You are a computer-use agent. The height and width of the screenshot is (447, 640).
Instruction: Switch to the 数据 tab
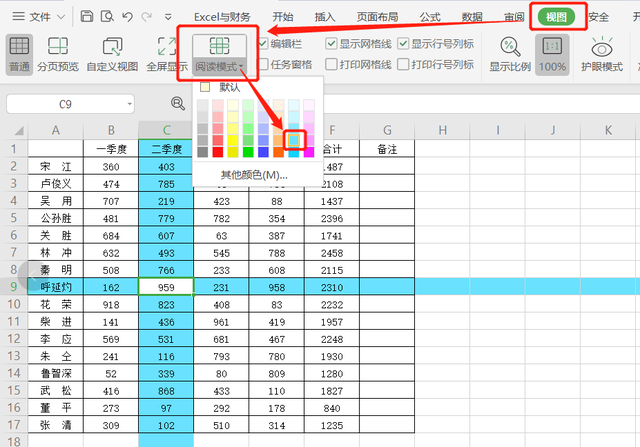tap(472, 17)
